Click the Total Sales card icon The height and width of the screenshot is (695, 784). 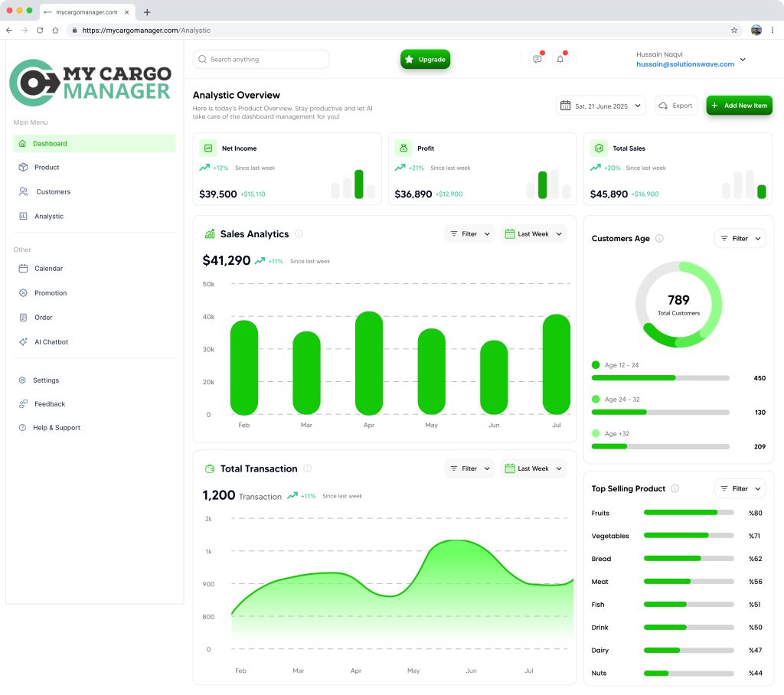tap(599, 148)
